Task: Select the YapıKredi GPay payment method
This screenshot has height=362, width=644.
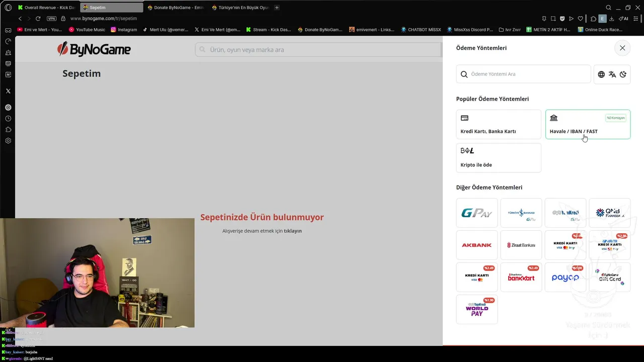Action: [566, 213]
